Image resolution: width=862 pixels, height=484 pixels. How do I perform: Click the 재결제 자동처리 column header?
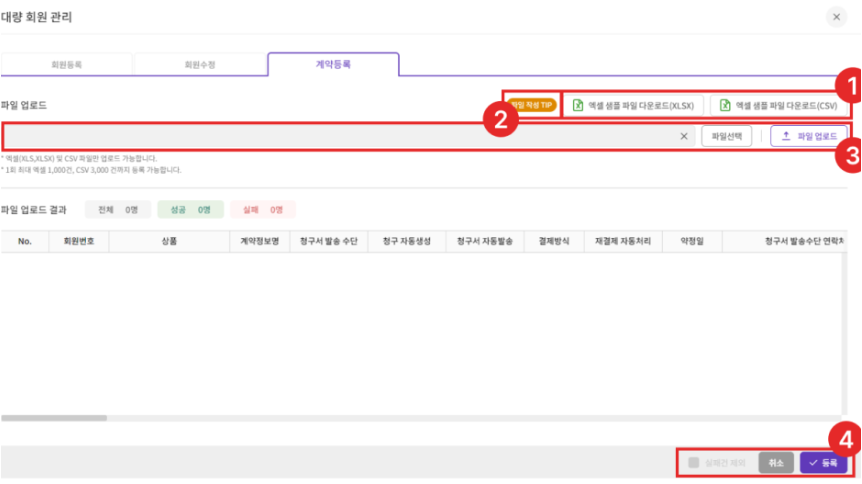coord(623,241)
